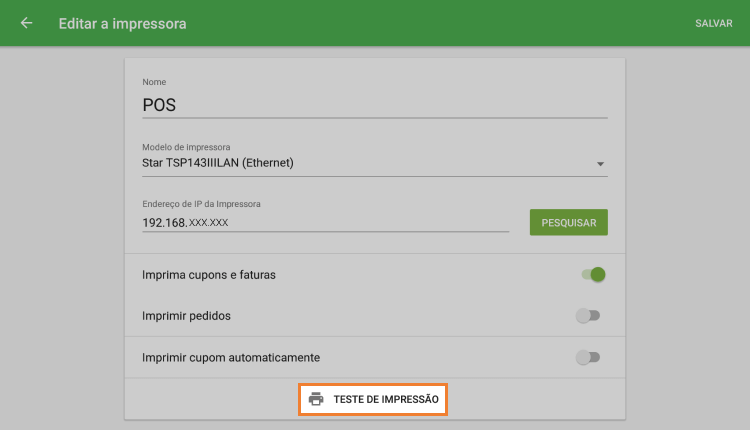Enable the Imprimir pedidos toggle
Viewport: 750px width, 430px height.
click(588, 316)
